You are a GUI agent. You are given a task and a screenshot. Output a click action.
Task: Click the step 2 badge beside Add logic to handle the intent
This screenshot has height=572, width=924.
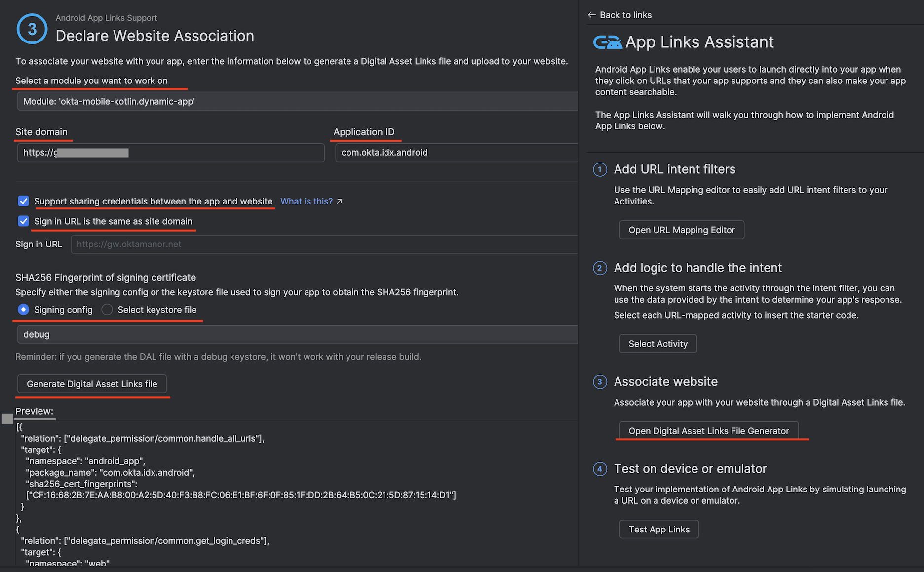pos(599,268)
